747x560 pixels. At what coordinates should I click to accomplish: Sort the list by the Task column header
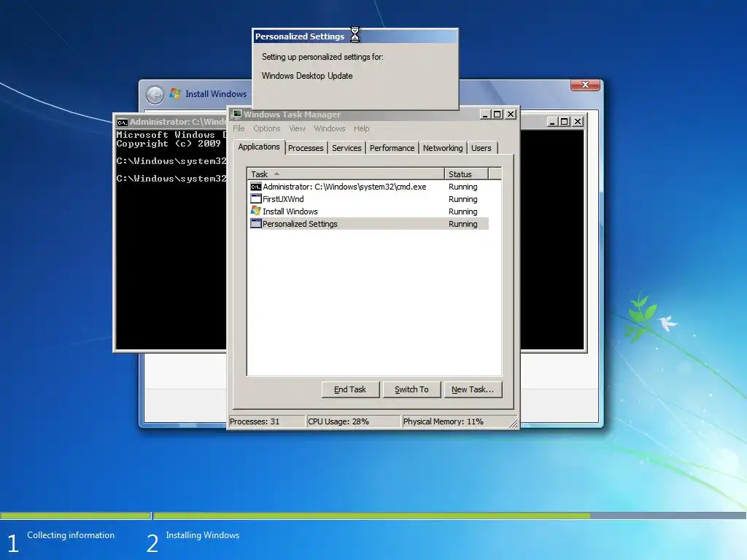346,174
